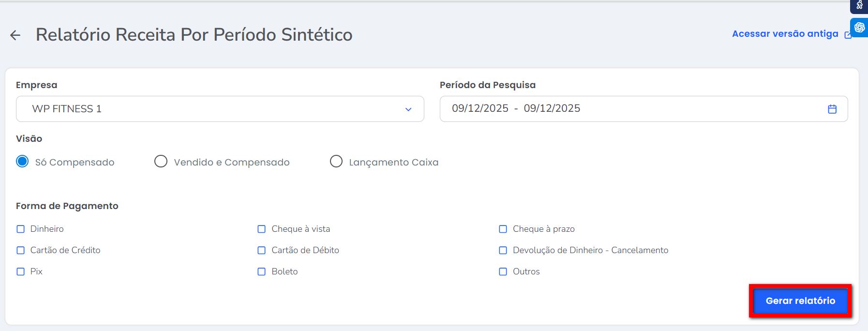
Task: Choose Vendido e Compensado view
Action: click(x=161, y=161)
